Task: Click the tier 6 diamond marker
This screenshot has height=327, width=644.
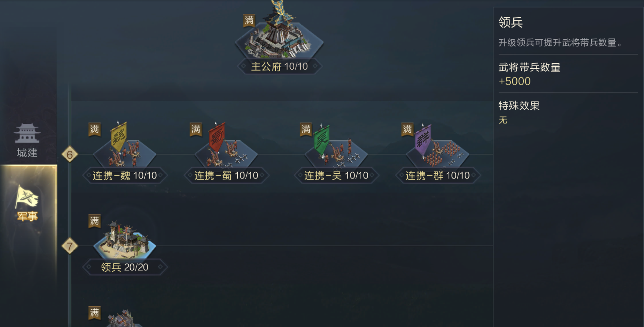Action: tap(70, 154)
